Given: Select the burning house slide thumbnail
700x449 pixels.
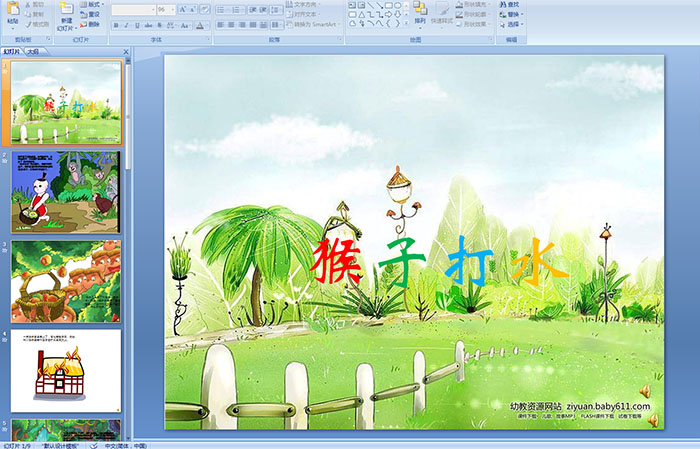Looking at the screenshot, I should coord(66,368).
